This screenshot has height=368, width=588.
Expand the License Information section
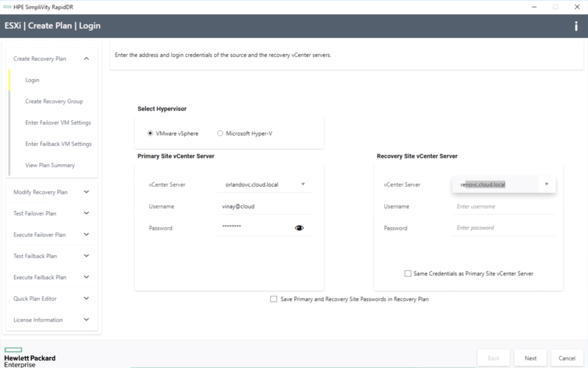pyautogui.click(x=86, y=320)
